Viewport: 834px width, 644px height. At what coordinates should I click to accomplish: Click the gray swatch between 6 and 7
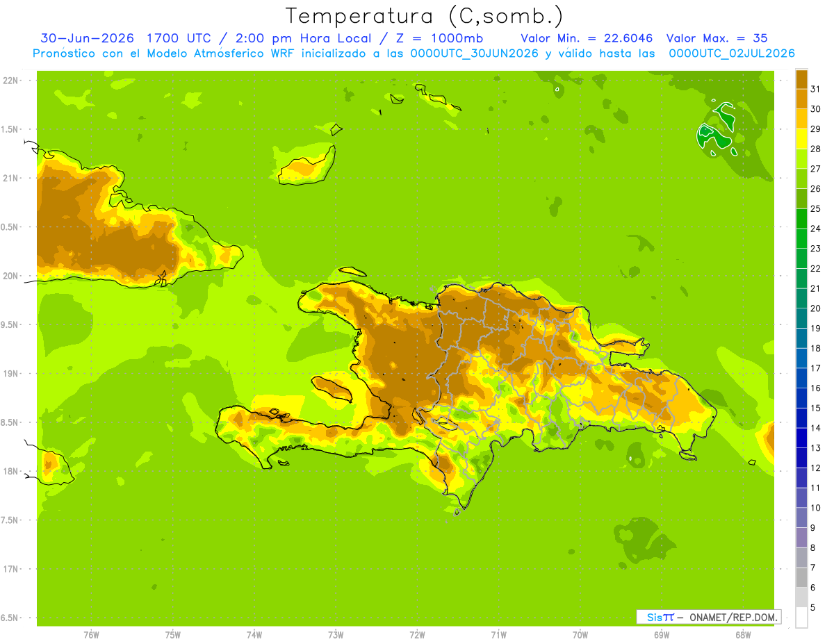(x=801, y=577)
